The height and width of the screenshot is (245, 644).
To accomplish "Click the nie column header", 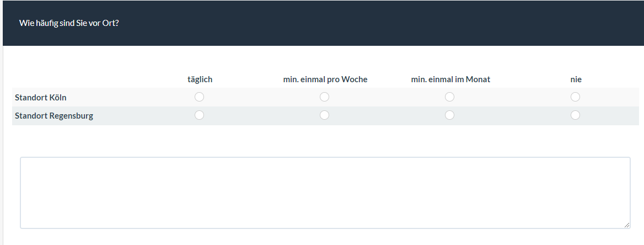I will [x=576, y=79].
